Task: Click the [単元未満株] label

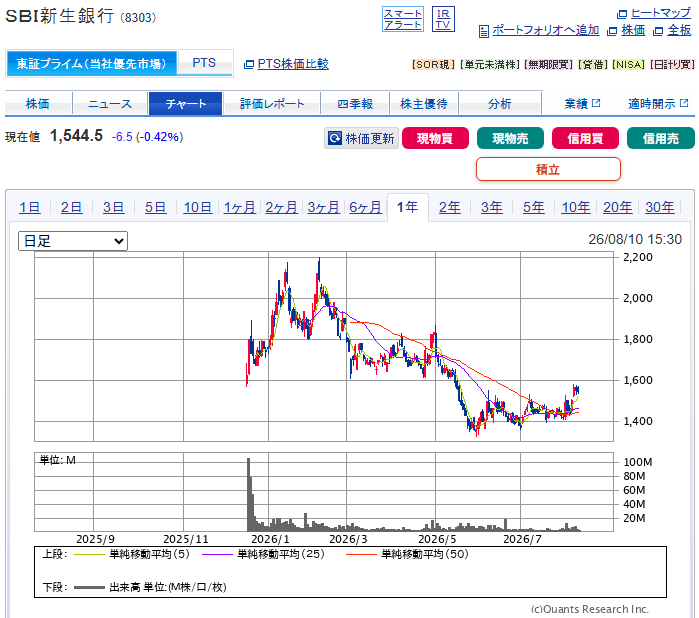Action: 490,65
